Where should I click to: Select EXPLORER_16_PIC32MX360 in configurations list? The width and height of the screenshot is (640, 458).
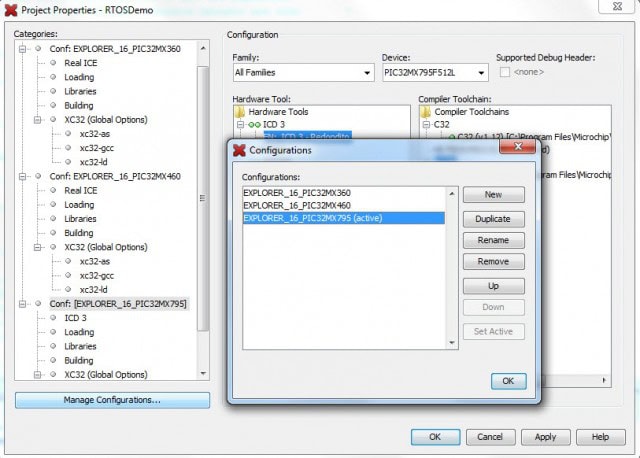click(x=344, y=193)
